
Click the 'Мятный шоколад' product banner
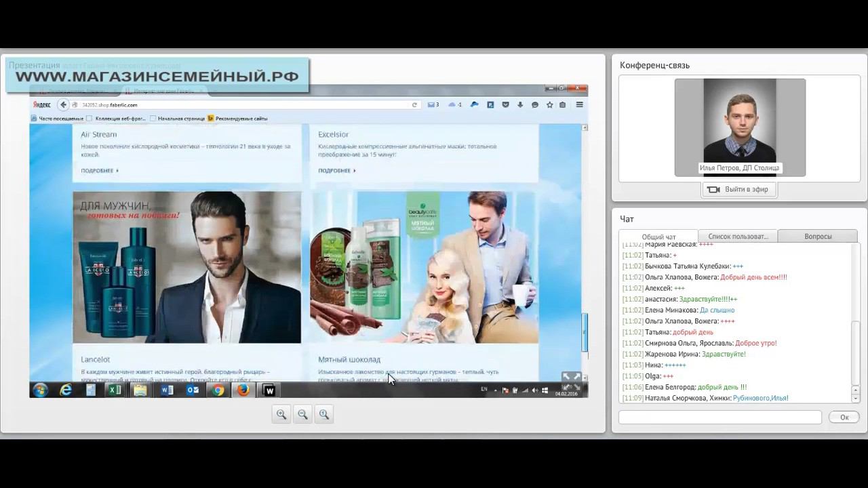click(x=424, y=267)
